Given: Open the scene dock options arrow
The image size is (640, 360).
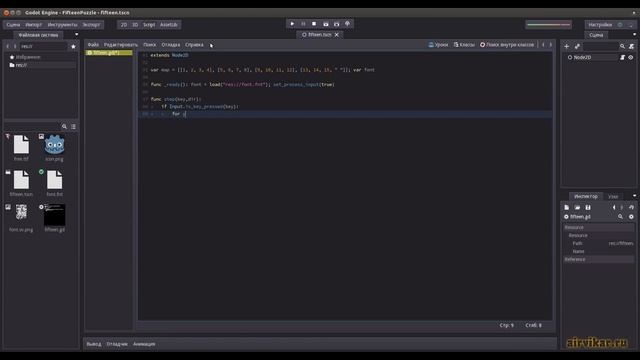Looking at the screenshot, I should click(634, 35).
